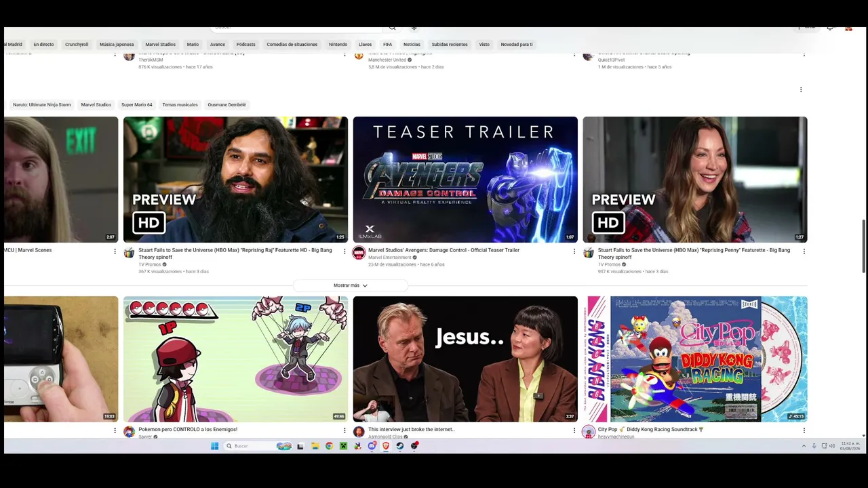Viewport: 868px width, 488px height.
Task: Open Brave browser from the taskbar
Action: pyautogui.click(x=386, y=446)
